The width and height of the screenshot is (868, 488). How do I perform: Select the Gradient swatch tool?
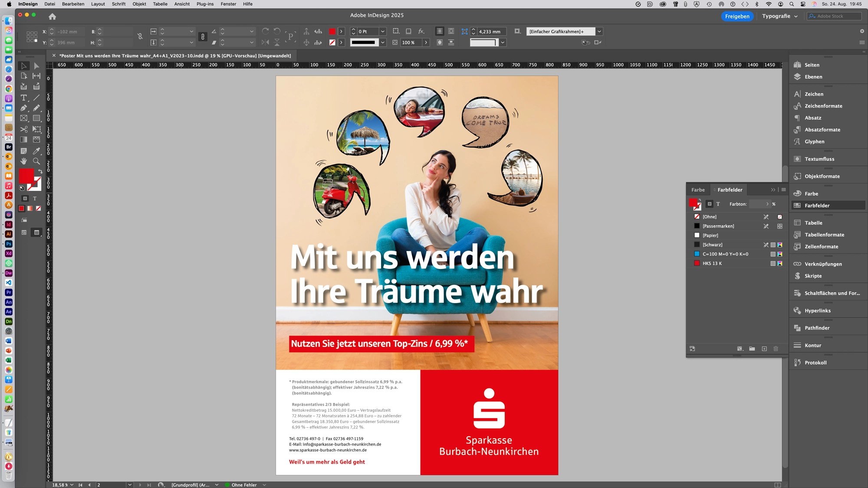click(x=24, y=140)
